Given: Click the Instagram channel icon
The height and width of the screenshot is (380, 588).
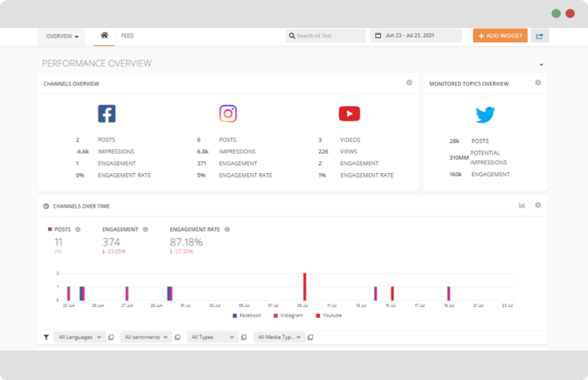Looking at the screenshot, I should coord(228,113).
